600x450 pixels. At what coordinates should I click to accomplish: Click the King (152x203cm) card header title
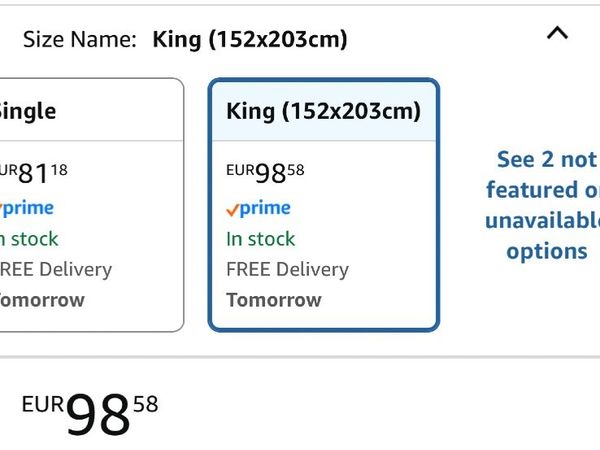pos(324,111)
